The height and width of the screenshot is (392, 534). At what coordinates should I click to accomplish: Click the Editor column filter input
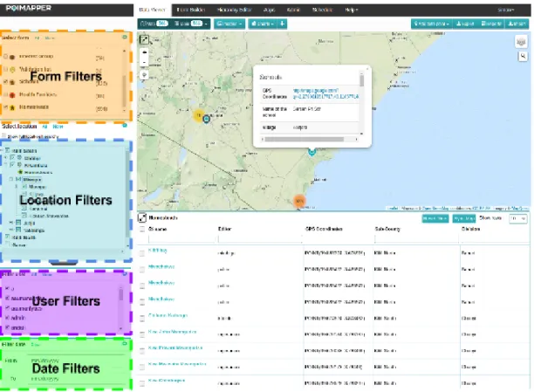[259, 239]
